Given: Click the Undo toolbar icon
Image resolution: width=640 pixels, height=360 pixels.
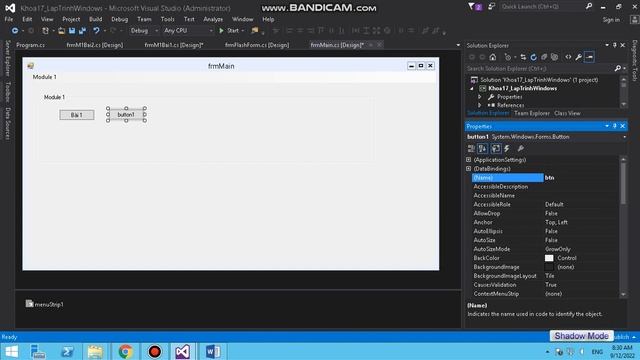Looking at the screenshot, I should pos(96,31).
